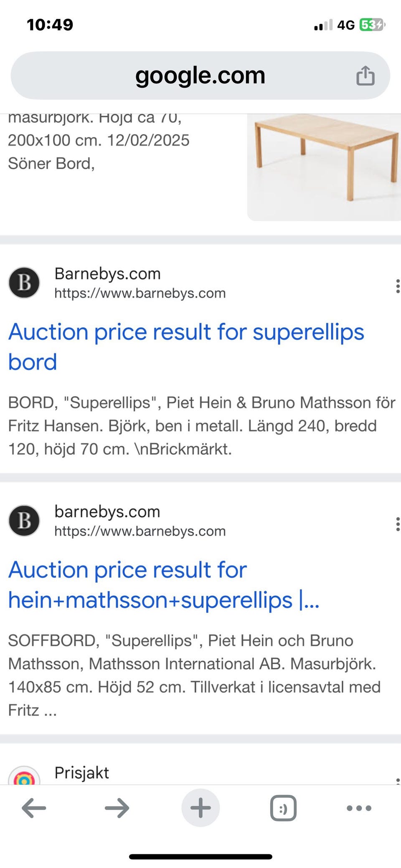Tap the Prisjakt site name
401x868 pixels.
point(81,773)
